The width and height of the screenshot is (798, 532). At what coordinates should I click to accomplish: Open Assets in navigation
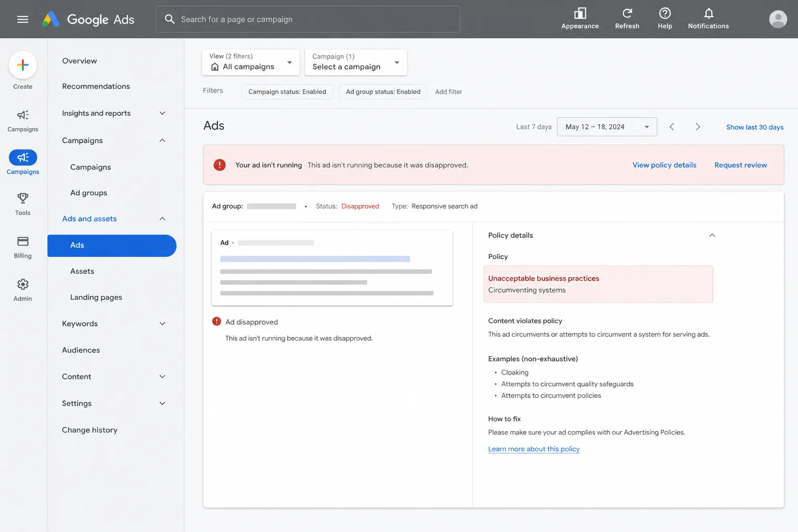click(x=82, y=271)
